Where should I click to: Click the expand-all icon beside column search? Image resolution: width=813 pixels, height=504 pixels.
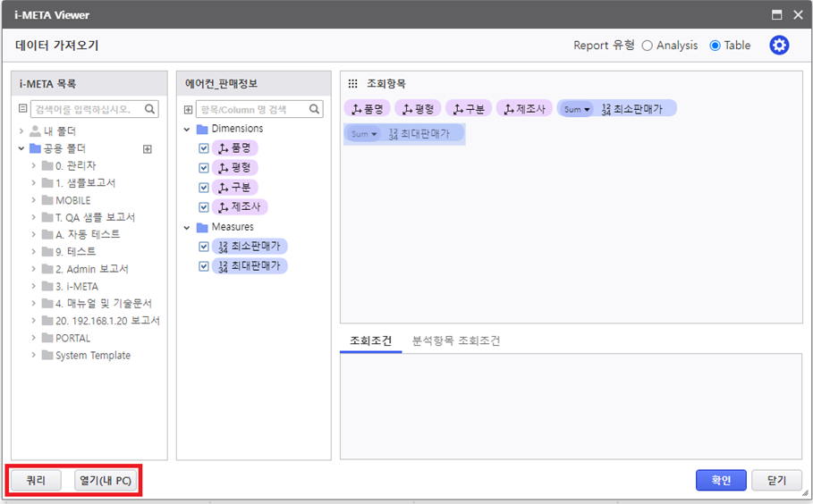[188, 110]
